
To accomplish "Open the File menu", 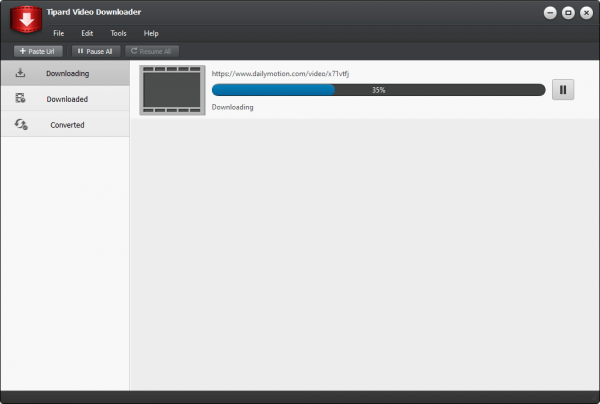I will [x=59, y=33].
